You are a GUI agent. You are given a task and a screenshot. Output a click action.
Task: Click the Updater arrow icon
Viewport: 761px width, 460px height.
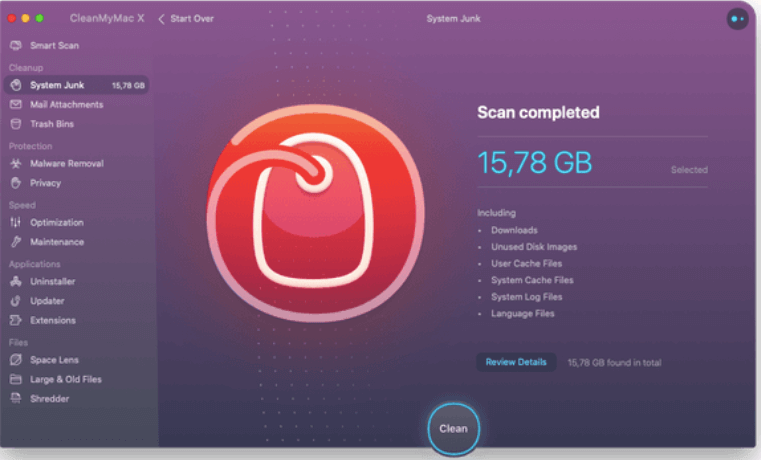(x=16, y=301)
